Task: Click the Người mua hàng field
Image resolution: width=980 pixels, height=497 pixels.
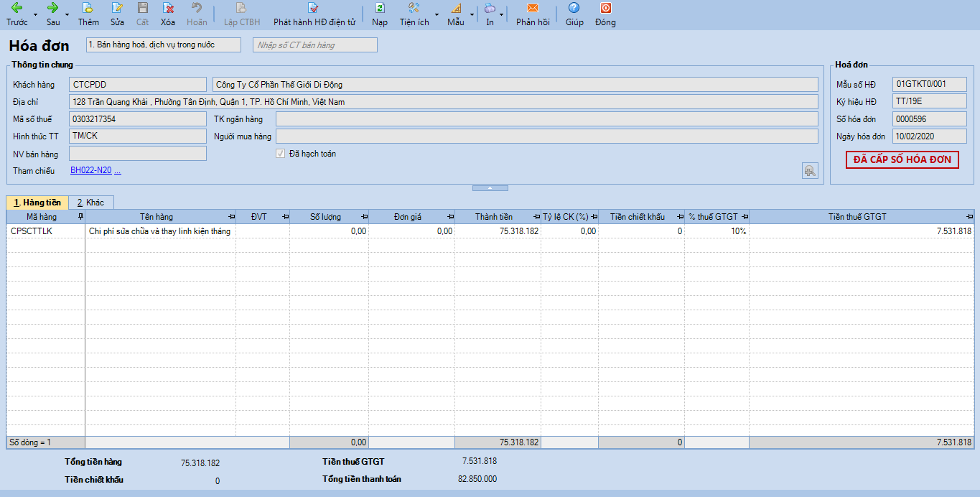Action: pos(547,136)
